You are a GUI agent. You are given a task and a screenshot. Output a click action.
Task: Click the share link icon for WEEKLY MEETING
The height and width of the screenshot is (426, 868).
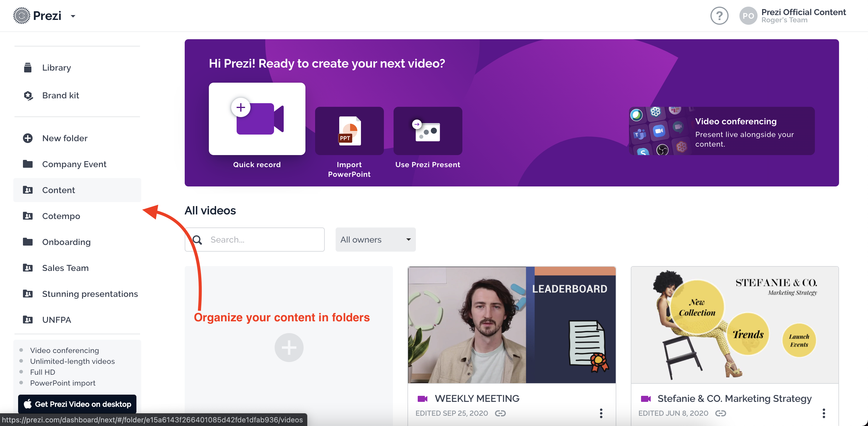click(500, 413)
